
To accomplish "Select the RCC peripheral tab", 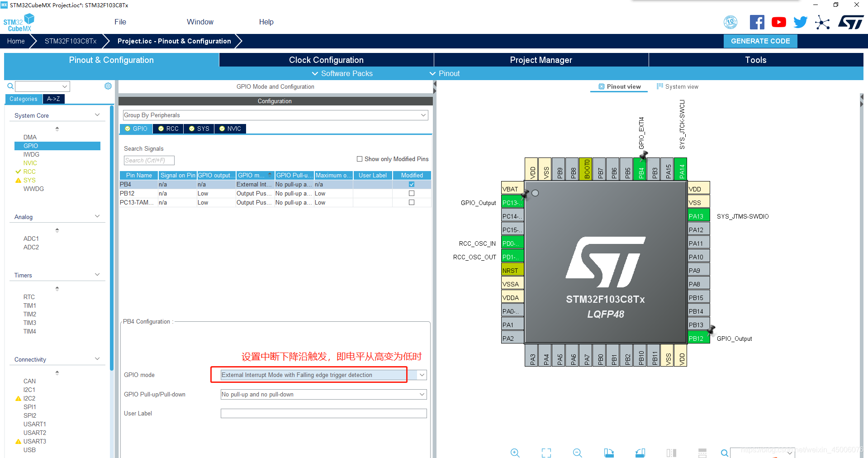I will tap(168, 129).
